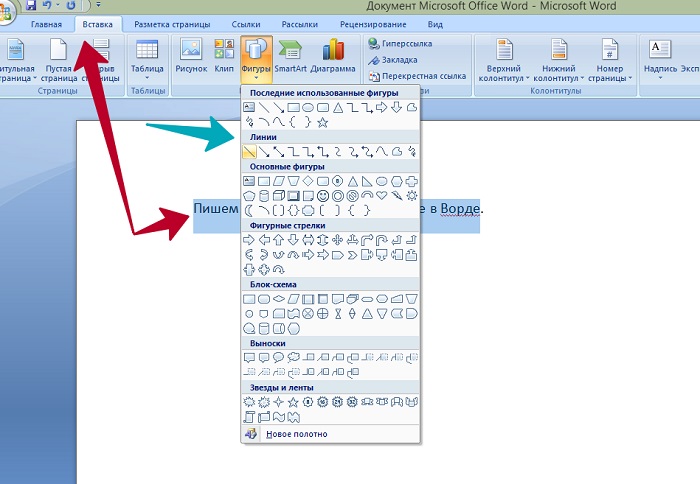Viewport: 700px width, 484px height.
Task: Select the straight Line shape under Линии
Action: [x=249, y=152]
